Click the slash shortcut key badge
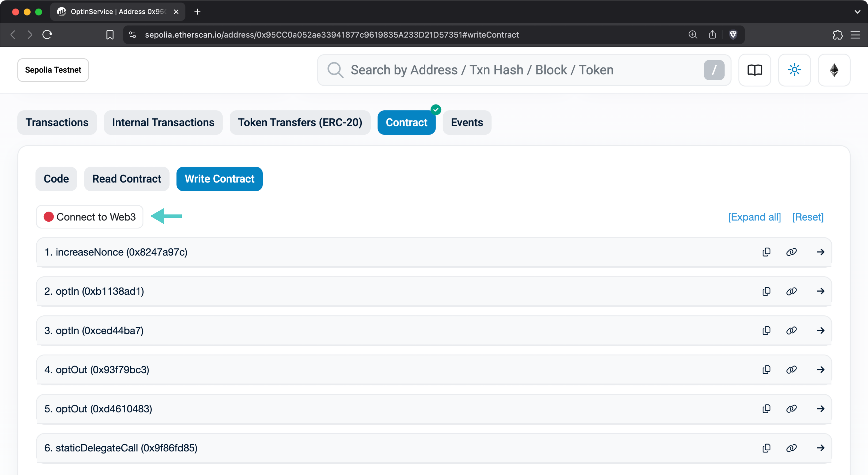The width and height of the screenshot is (868, 475). click(x=714, y=70)
